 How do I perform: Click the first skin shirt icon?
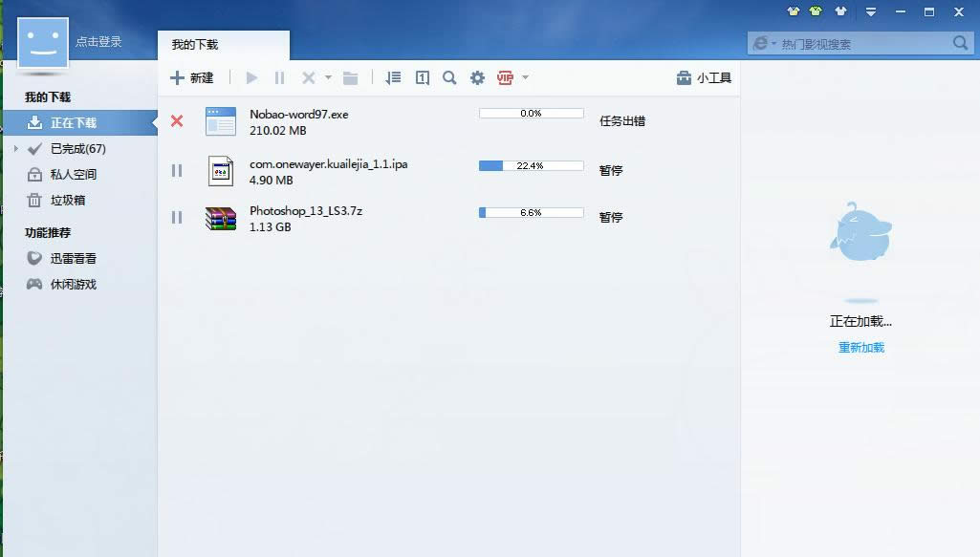794,11
